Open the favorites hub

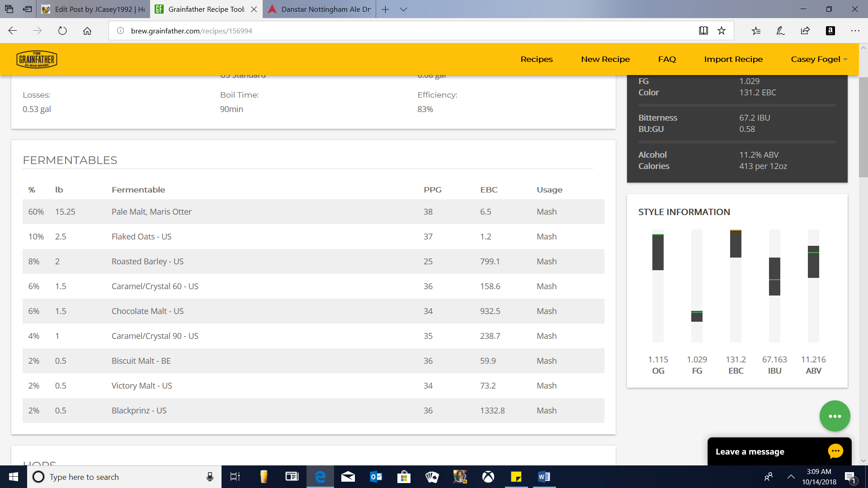tap(756, 31)
